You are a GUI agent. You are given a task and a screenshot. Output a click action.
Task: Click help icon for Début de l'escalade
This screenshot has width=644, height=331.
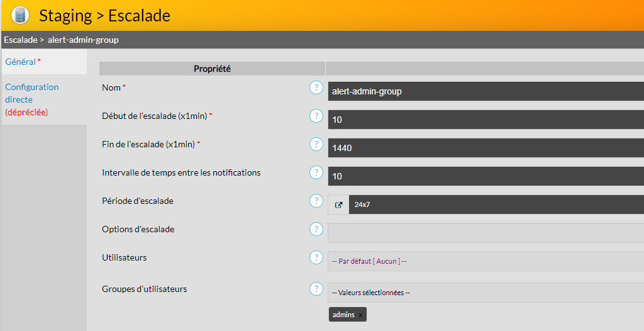coord(316,116)
